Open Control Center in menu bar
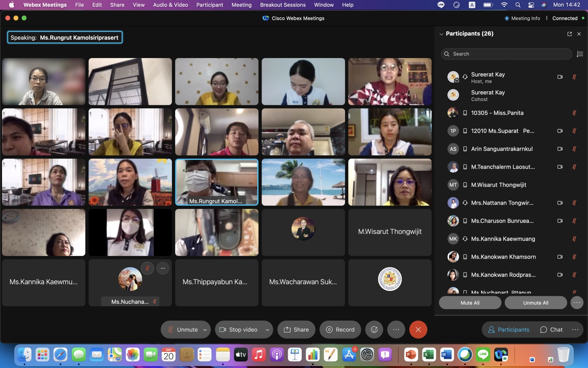This screenshot has height=368, width=588. click(x=531, y=5)
